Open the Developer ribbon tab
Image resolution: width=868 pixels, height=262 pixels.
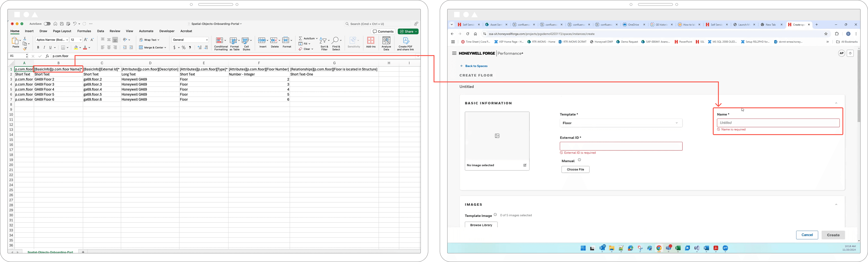[167, 31]
